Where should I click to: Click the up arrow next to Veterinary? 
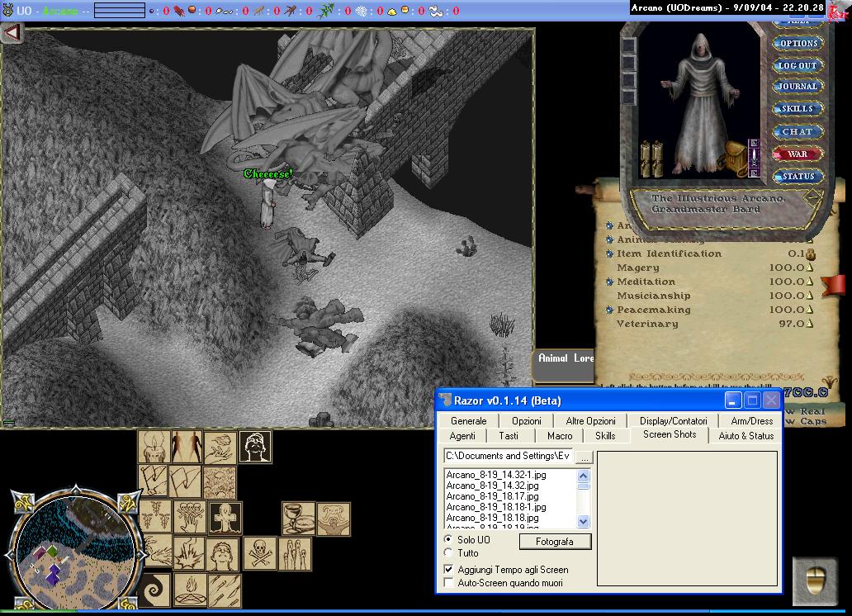810,324
